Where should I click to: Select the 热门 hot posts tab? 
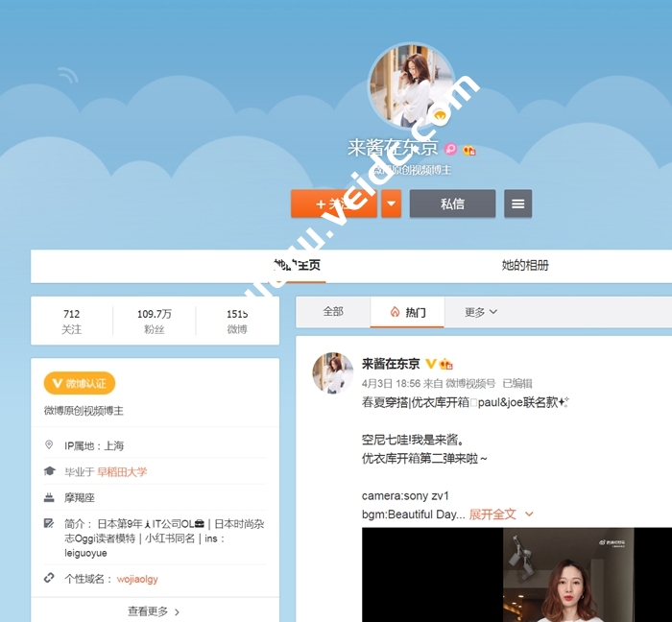pyautogui.click(x=407, y=312)
